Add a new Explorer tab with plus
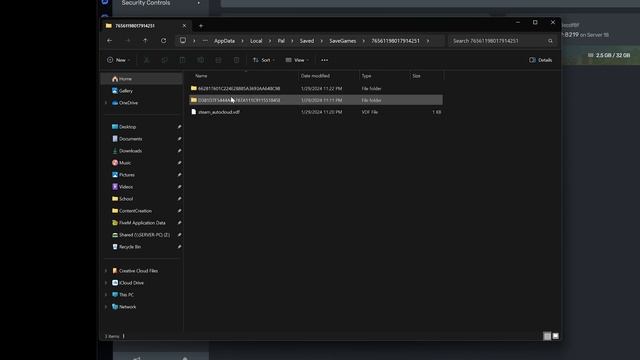Image resolution: width=640 pixels, height=360 pixels. (201, 26)
